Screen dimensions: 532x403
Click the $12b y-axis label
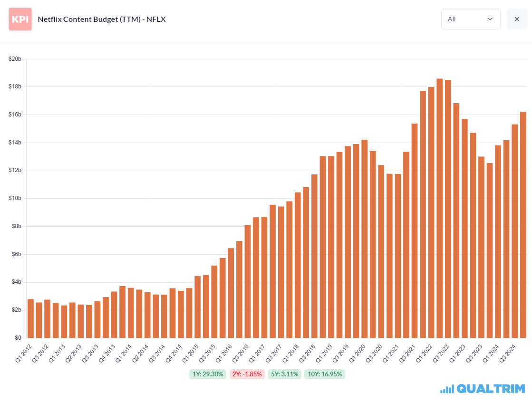(x=15, y=170)
